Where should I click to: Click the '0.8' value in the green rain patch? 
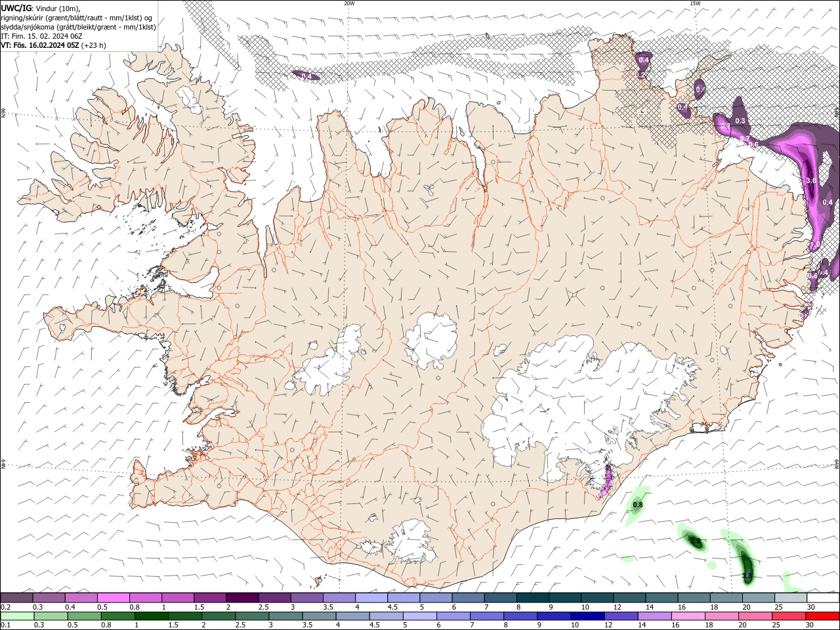(637, 505)
